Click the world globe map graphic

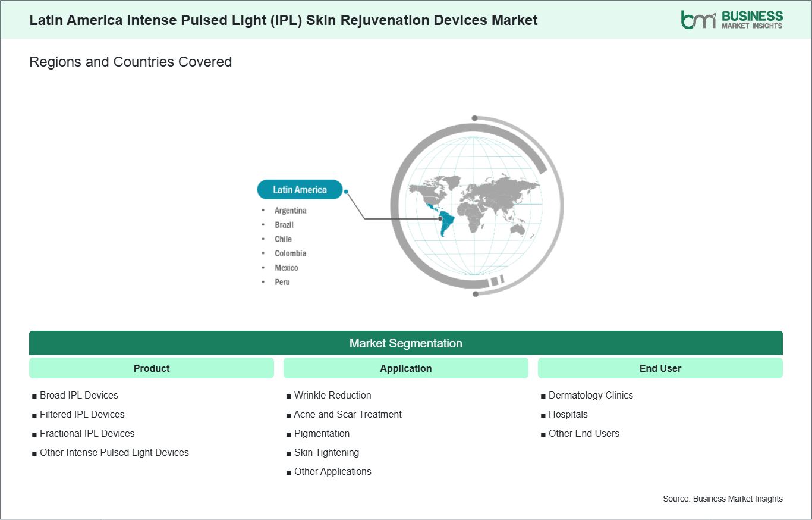(474, 206)
